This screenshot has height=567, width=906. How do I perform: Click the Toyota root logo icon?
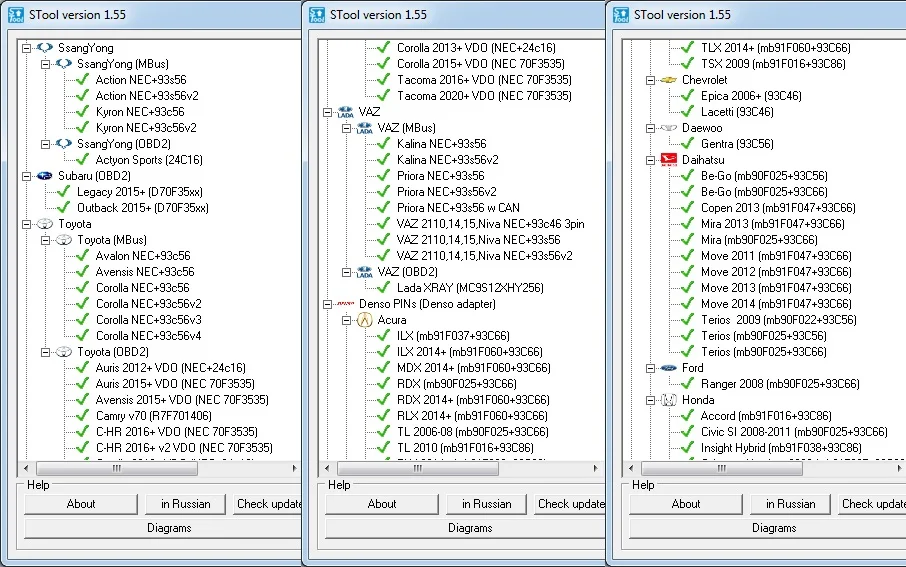click(x=44, y=224)
